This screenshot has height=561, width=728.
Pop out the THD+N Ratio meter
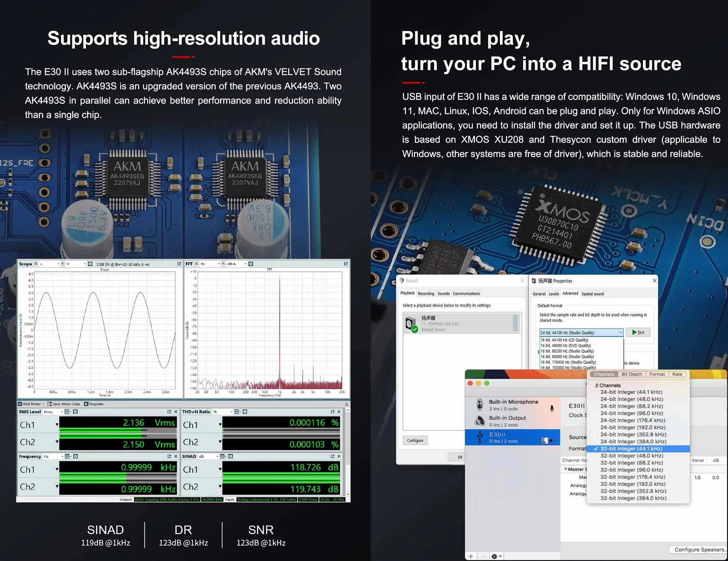[x=333, y=412]
